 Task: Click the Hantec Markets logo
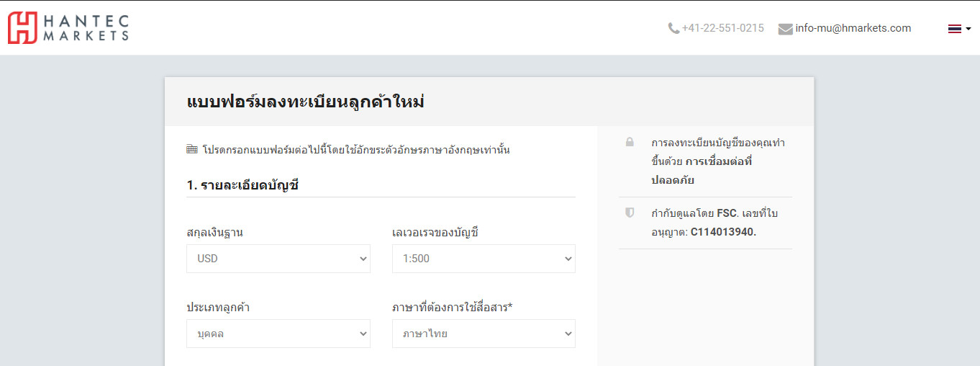[x=68, y=27]
